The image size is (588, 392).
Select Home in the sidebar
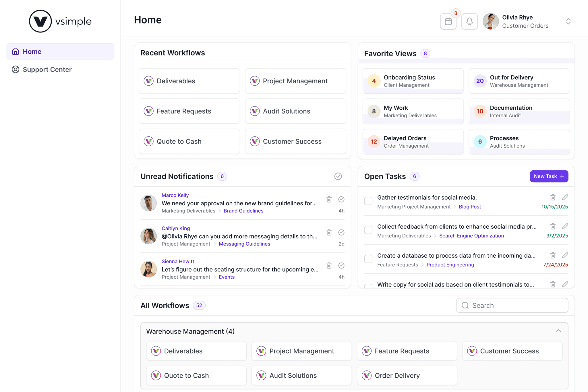[32, 52]
